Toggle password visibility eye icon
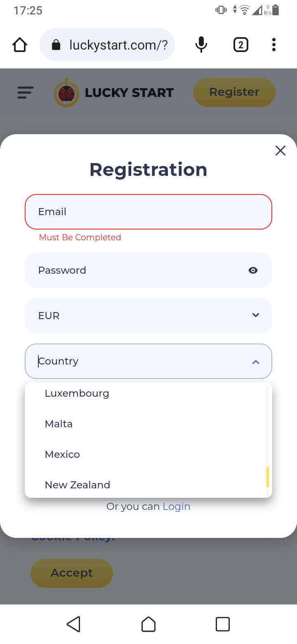This screenshot has height=644, width=297. 253,270
